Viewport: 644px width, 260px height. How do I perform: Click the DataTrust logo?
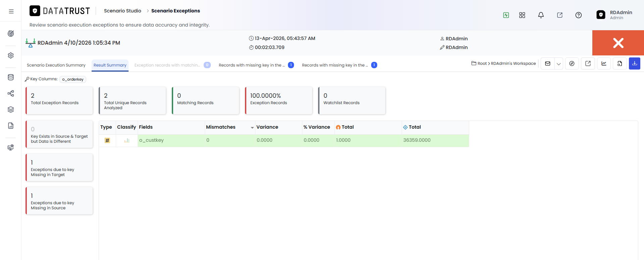(x=60, y=11)
